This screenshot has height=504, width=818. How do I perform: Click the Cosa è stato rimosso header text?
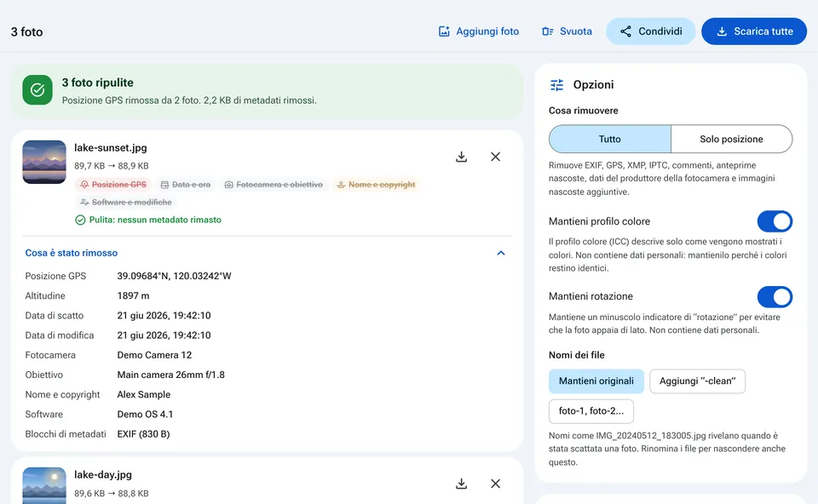click(x=72, y=254)
